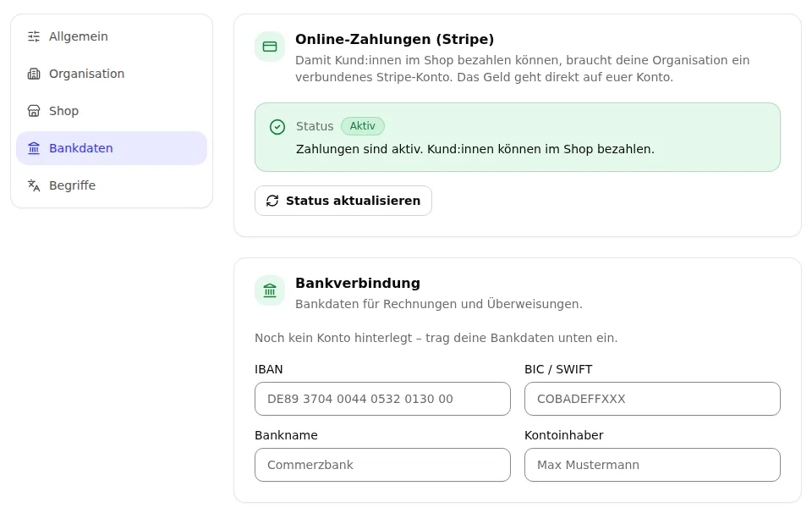Click the Bankverbindung heading

tap(358, 283)
